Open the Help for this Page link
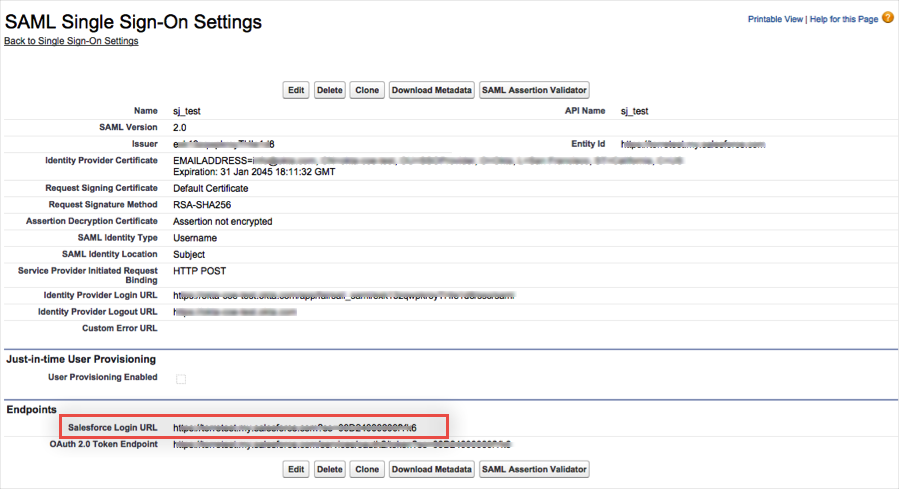The width and height of the screenshot is (899, 489). [844, 19]
